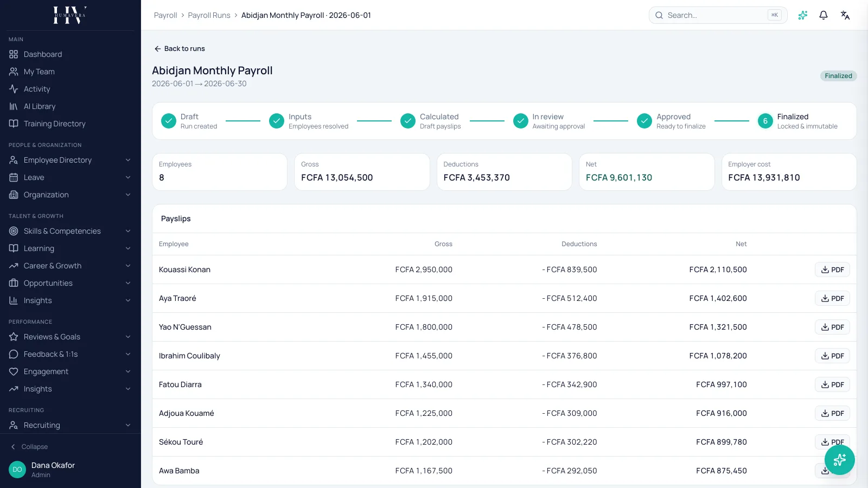
Task: Click the Opportunities briefcase icon
Action: (14, 283)
